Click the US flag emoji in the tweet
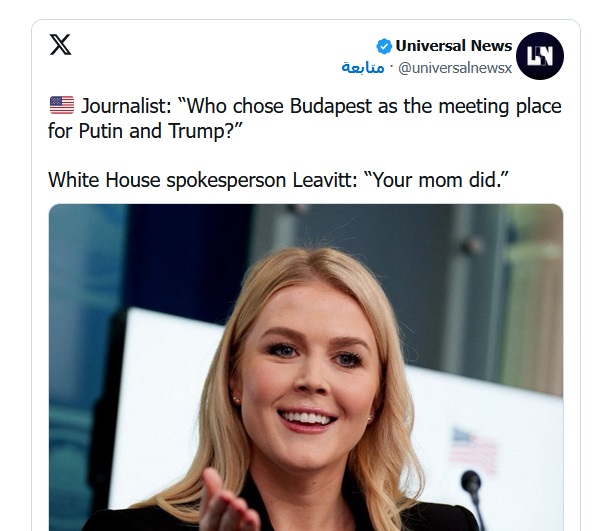The width and height of the screenshot is (604, 531). 61,106
